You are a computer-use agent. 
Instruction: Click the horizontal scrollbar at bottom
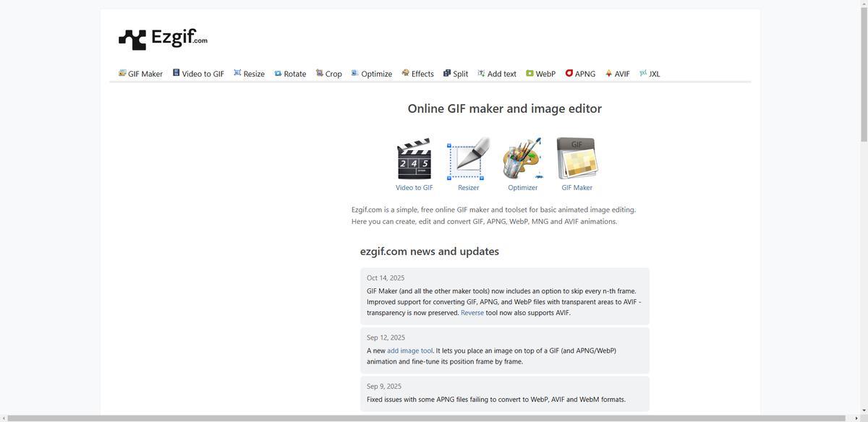(x=427, y=418)
